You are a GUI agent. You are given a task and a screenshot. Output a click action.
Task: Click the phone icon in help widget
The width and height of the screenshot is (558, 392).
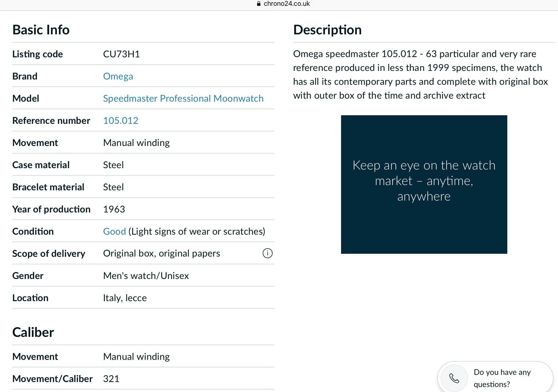pos(454,378)
